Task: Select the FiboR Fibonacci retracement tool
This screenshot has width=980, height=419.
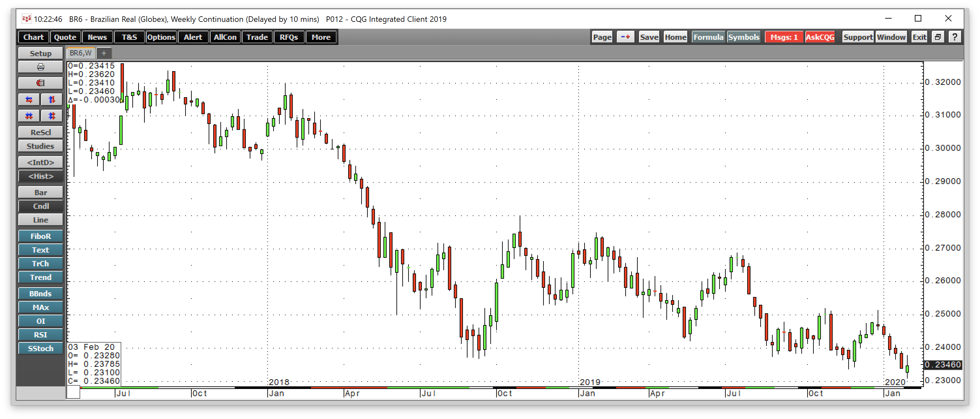Action: [x=40, y=236]
